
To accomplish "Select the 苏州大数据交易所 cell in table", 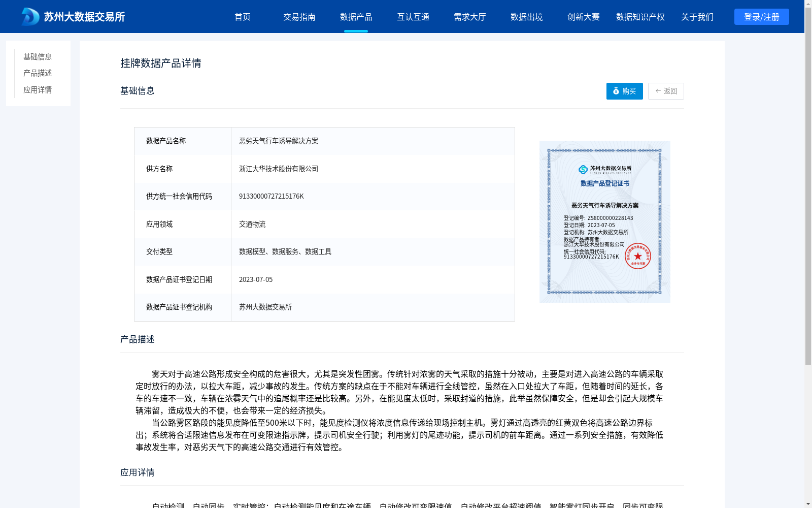I will pyautogui.click(x=265, y=307).
